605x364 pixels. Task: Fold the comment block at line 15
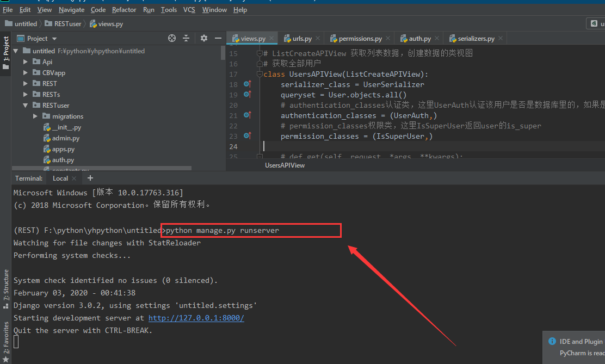(260, 53)
